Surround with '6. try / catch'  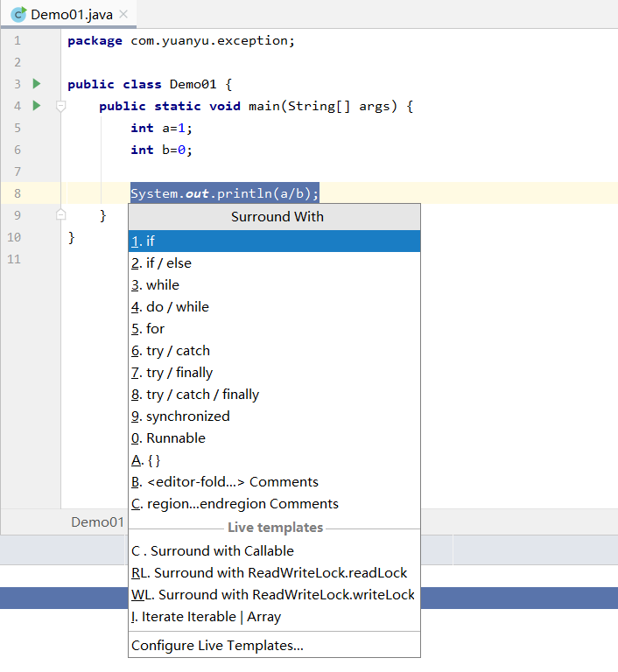[275, 351]
